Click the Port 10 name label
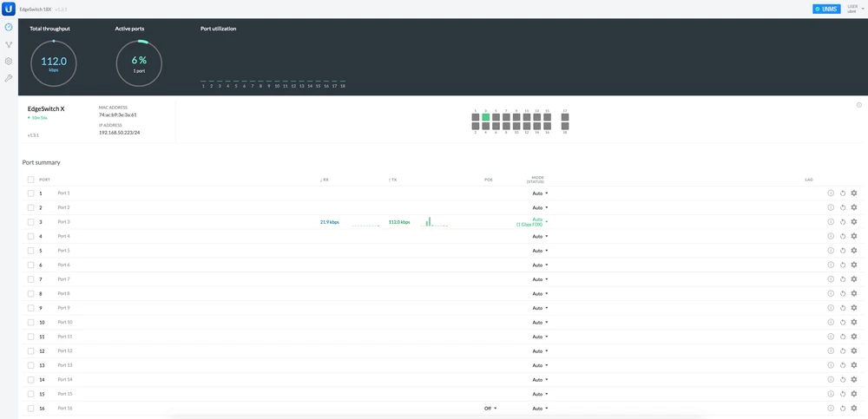This screenshot has width=868, height=419. coord(65,322)
